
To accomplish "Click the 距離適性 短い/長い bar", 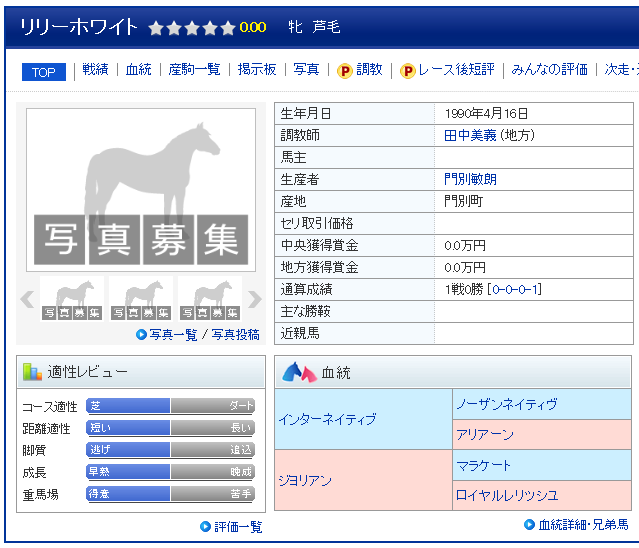I will point(170,428).
